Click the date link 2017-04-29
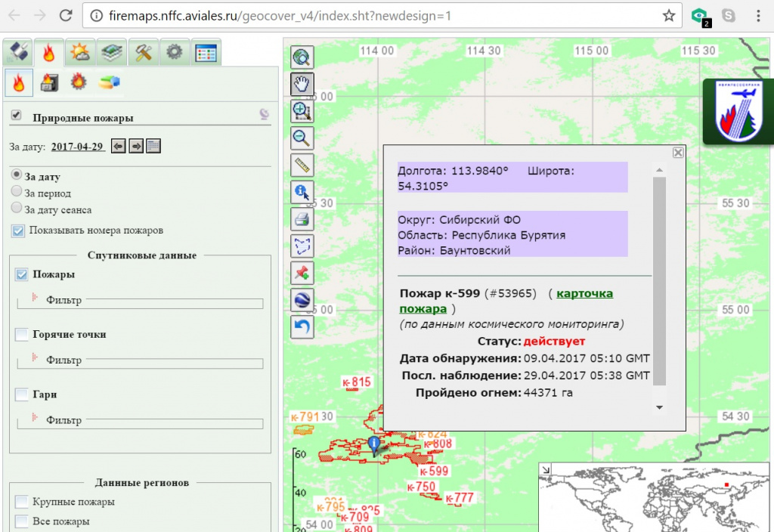774x532 pixels. click(x=78, y=147)
